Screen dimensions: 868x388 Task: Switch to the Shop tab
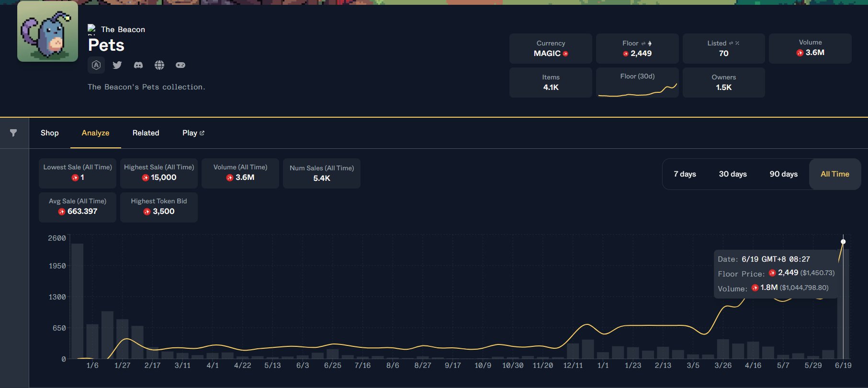point(50,133)
